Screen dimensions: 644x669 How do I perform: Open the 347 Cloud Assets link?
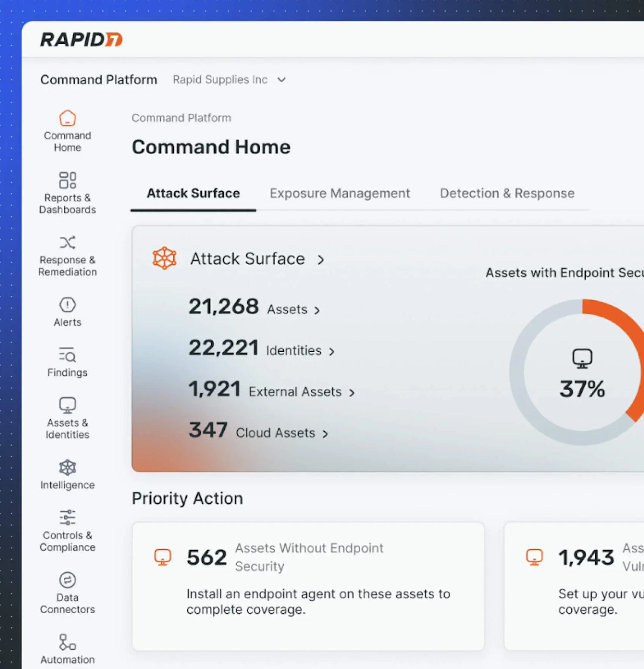tap(258, 430)
